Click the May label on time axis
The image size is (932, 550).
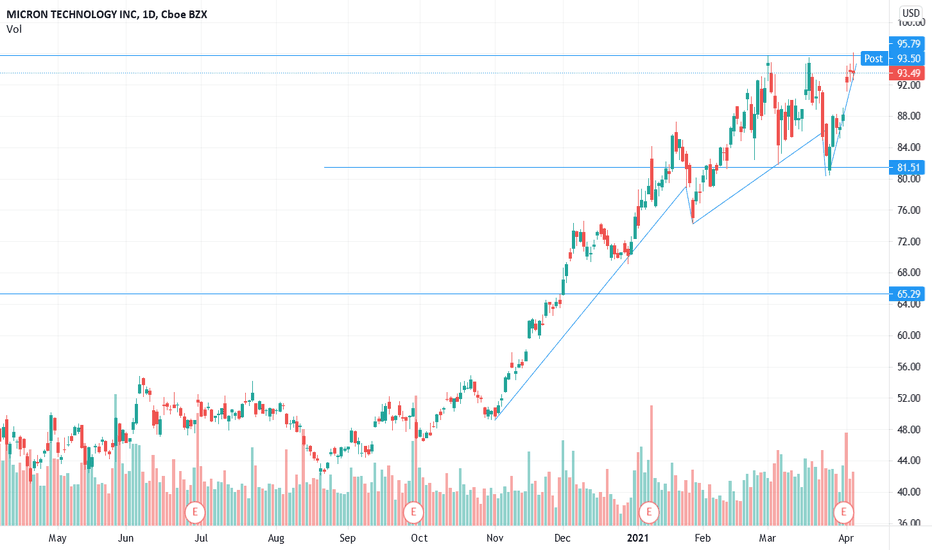[57, 538]
